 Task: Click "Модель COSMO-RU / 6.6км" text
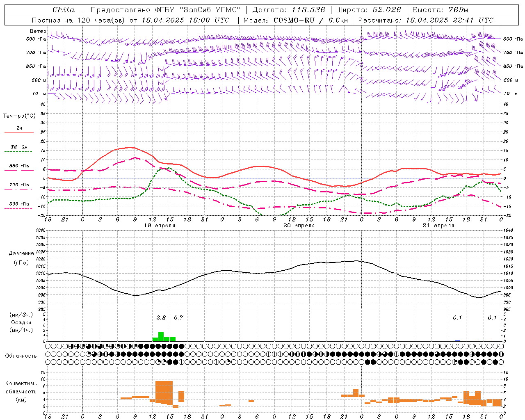296,20
